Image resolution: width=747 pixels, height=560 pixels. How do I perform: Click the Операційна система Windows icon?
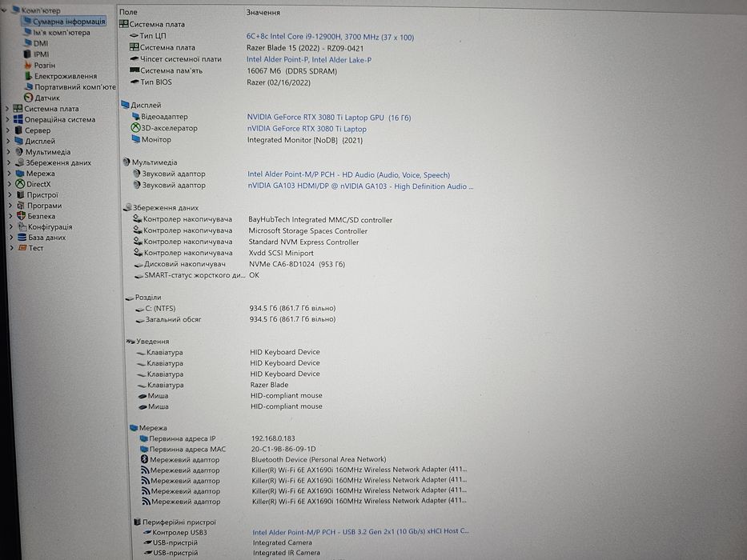[18, 119]
